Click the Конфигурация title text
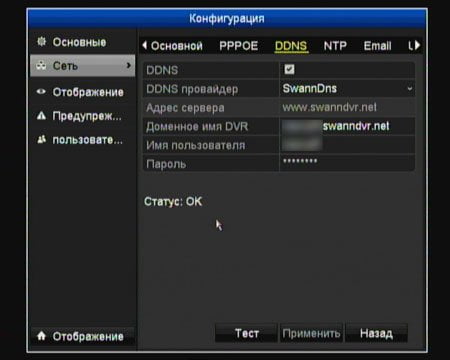Image resolution: width=450 pixels, height=360 pixels. pyautogui.click(x=227, y=18)
